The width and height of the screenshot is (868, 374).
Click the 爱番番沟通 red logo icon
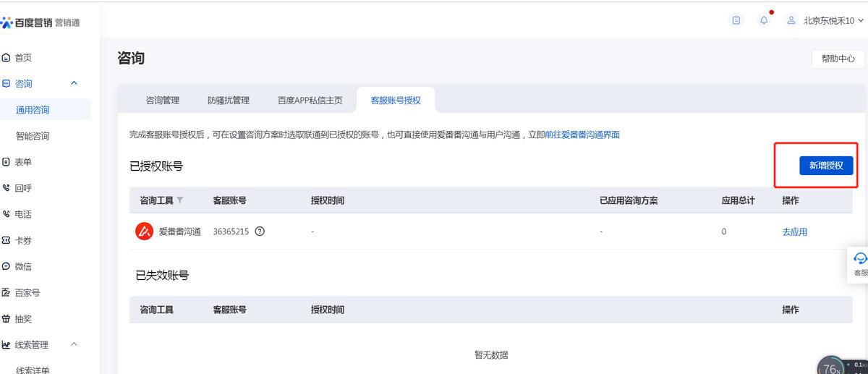coord(144,231)
